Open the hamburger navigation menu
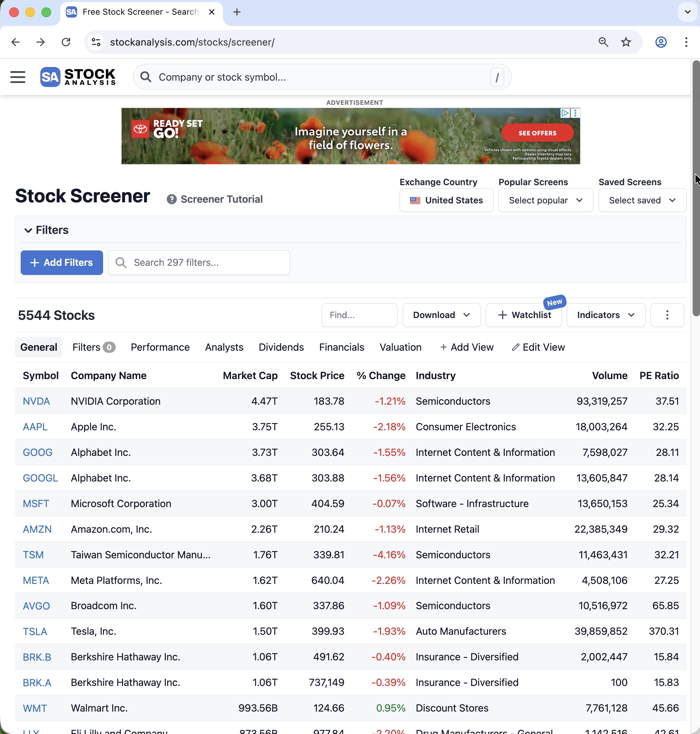Image resolution: width=700 pixels, height=734 pixels. (x=18, y=77)
